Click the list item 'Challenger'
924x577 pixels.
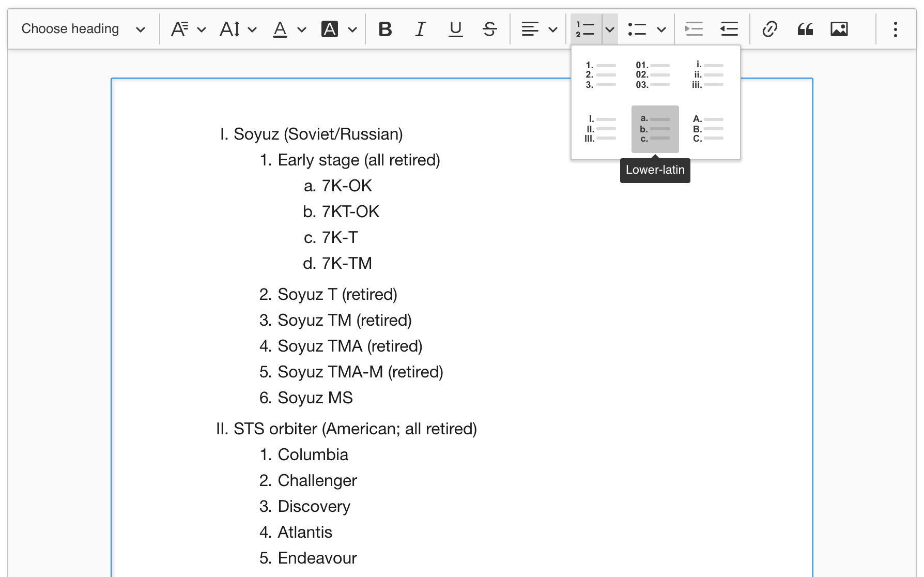(317, 481)
